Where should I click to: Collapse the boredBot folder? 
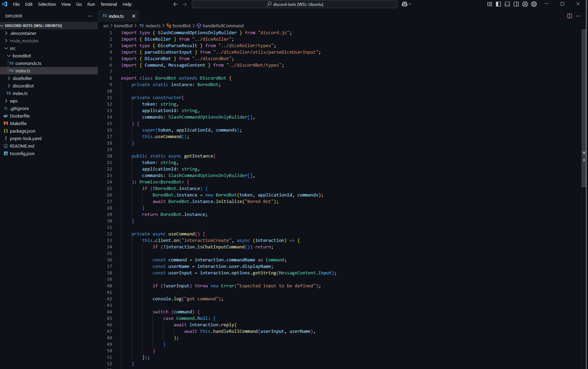click(x=49, y=56)
